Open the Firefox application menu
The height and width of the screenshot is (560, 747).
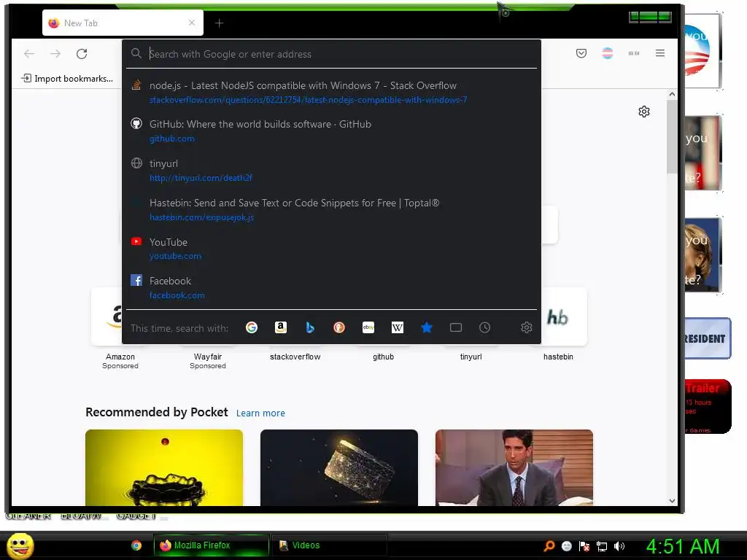tap(660, 53)
